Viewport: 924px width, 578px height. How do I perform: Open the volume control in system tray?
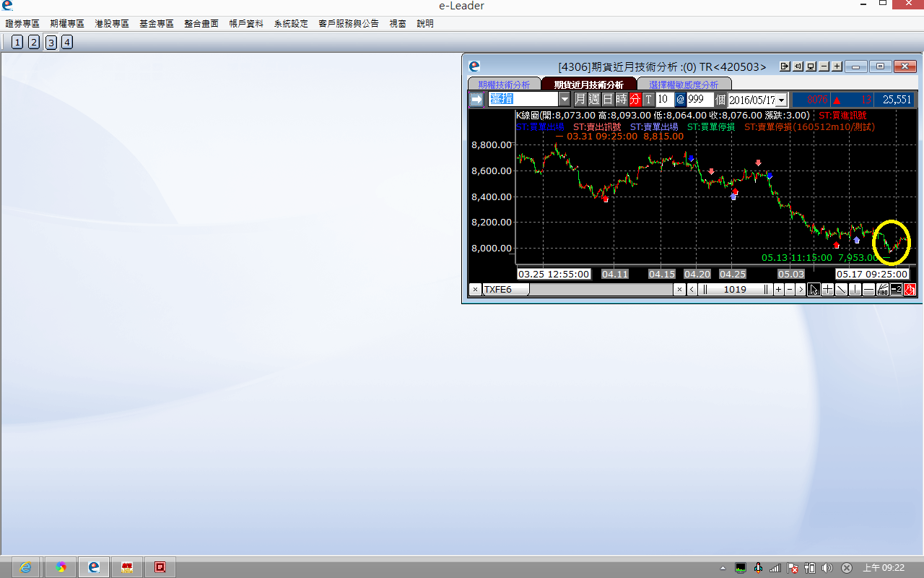tap(827, 568)
